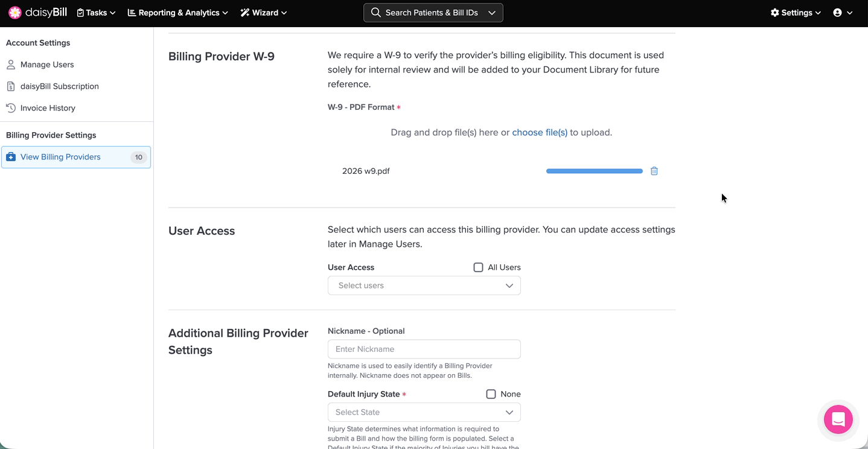Select View Billing Providers in sidebar
Image resolution: width=868 pixels, height=449 pixels.
(60, 157)
